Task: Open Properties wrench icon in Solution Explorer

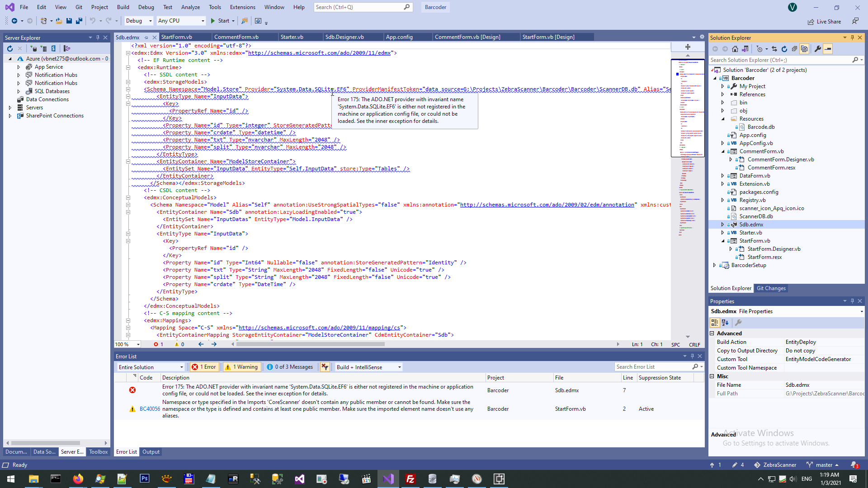Action: point(817,49)
